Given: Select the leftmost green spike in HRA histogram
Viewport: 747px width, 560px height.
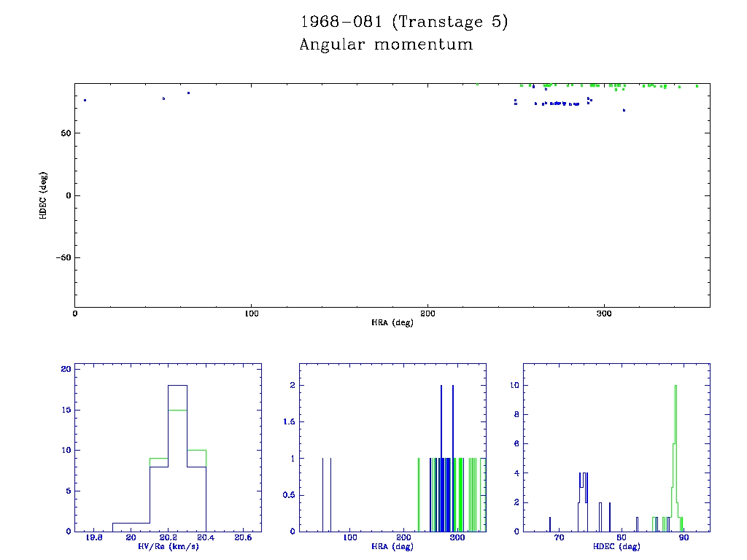Looking at the screenshot, I should click(418, 496).
